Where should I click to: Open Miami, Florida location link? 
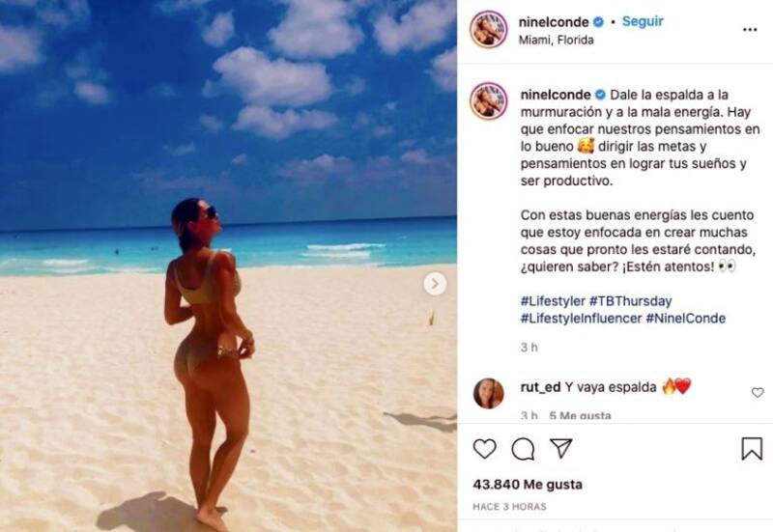[x=557, y=40]
